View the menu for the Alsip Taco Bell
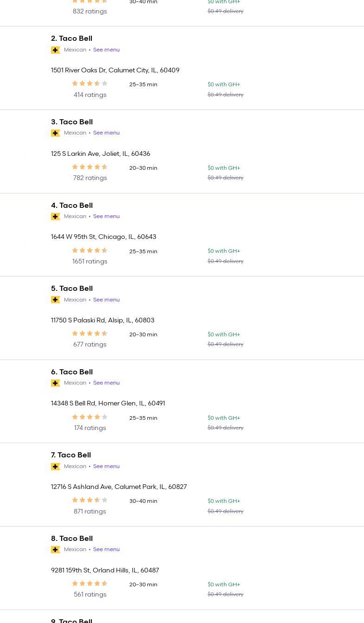 point(106,300)
